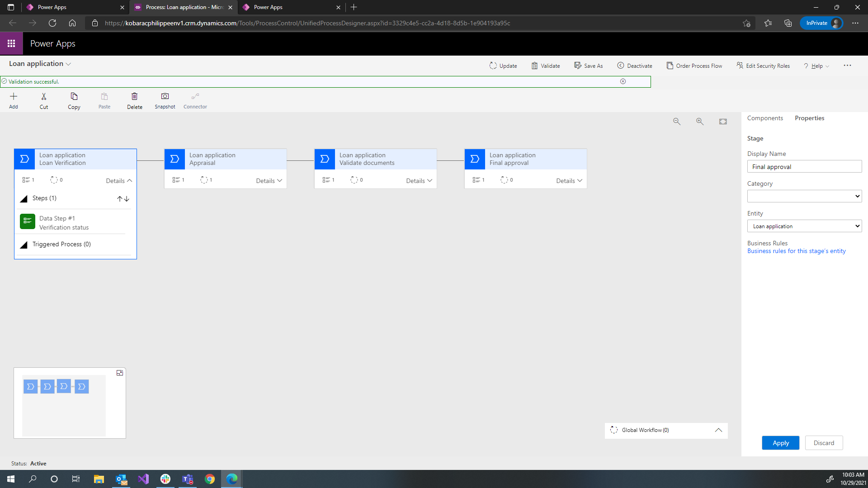Collapse Details on Loan Verification stage
This screenshot has width=868, height=488.
point(119,181)
